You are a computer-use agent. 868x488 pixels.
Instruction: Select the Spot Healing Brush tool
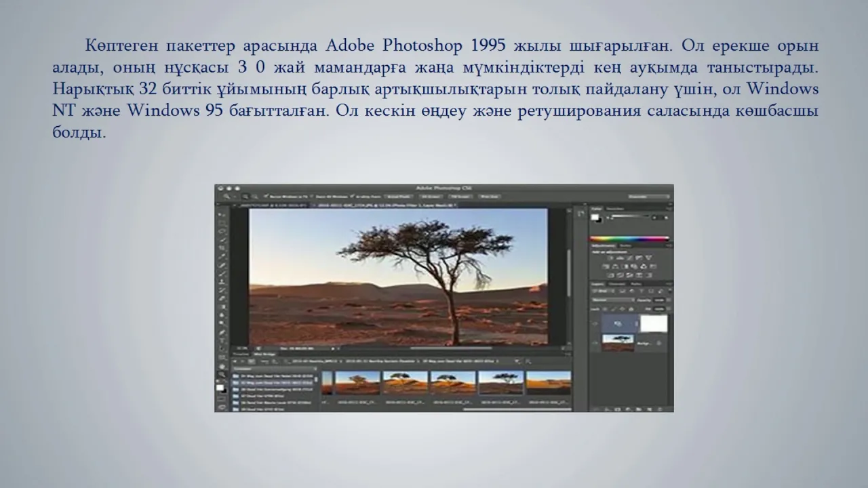222,265
